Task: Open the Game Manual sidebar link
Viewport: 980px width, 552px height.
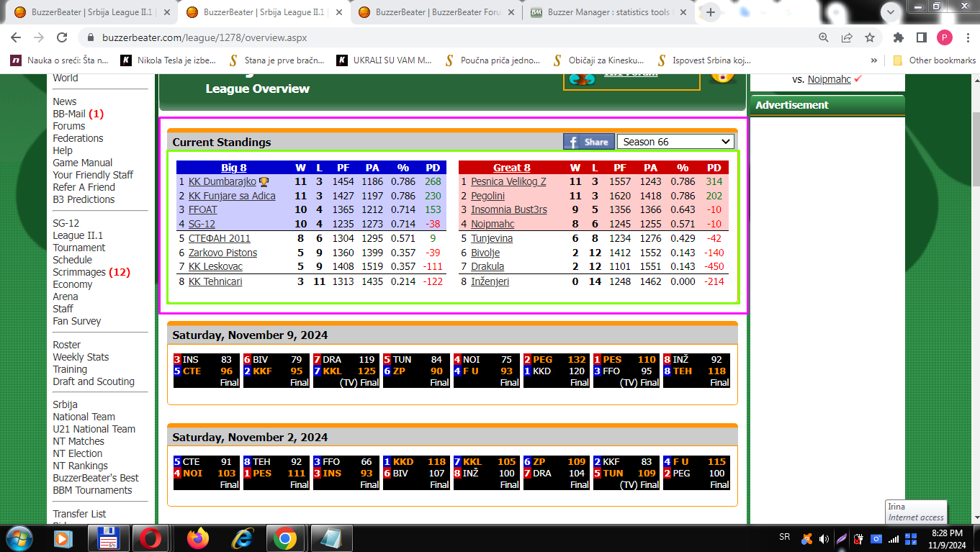Action: [83, 163]
